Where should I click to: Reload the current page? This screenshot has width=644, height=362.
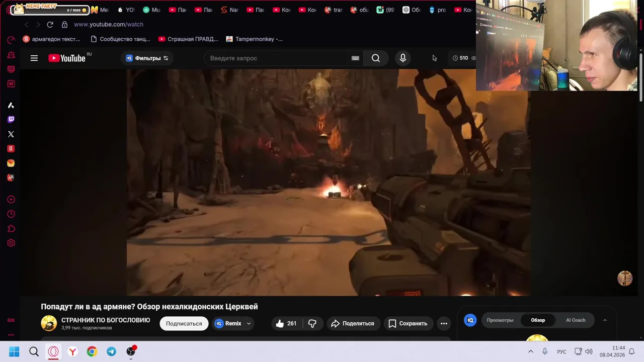point(50,24)
